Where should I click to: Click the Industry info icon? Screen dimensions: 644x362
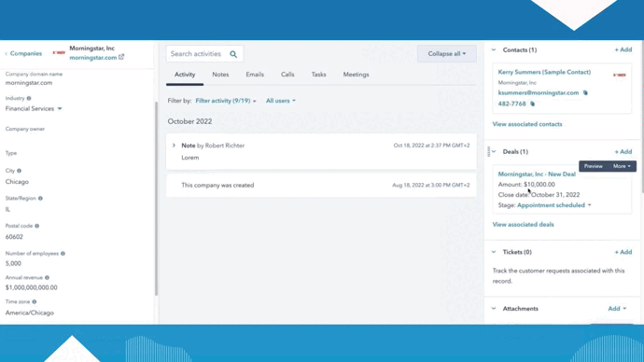point(29,99)
